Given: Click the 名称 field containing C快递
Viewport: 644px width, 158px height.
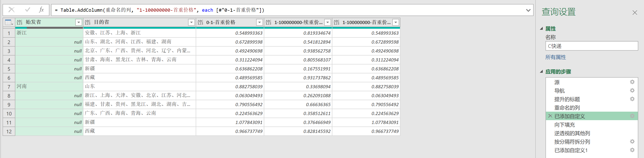Looking at the screenshot, I should click(x=591, y=46).
